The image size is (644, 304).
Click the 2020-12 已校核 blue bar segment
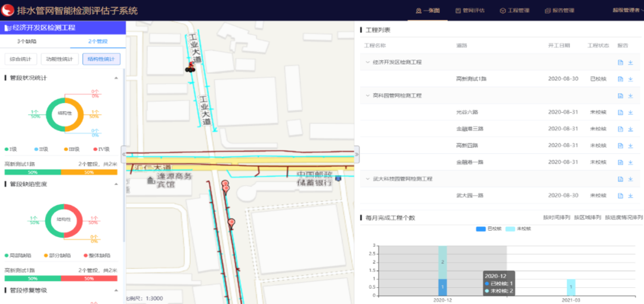point(442,287)
